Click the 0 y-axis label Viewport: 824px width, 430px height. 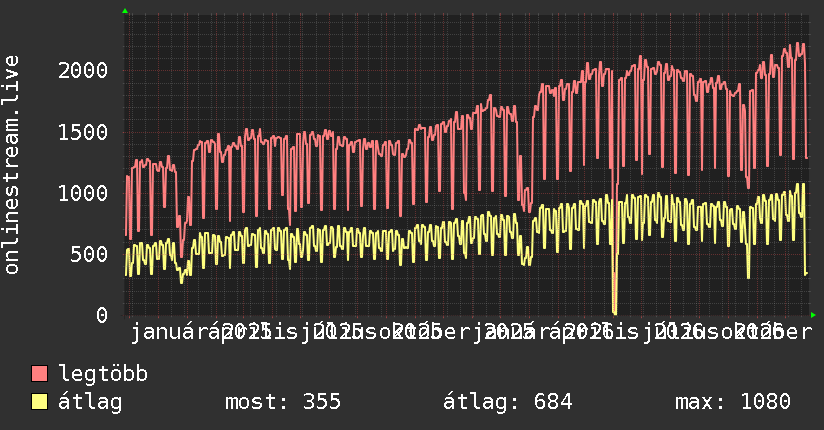102,315
